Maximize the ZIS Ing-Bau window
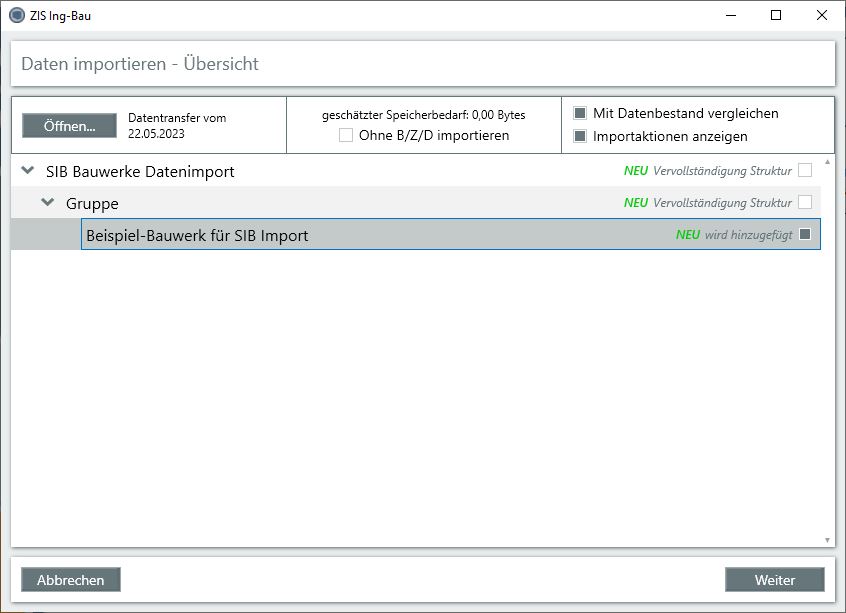Screen dimensions: 846x613 tap(776, 15)
